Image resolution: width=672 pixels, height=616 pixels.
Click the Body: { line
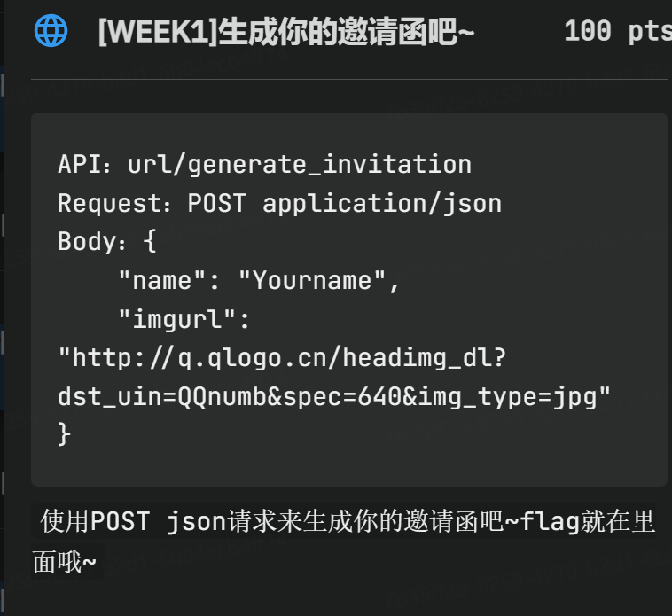[x=106, y=242]
